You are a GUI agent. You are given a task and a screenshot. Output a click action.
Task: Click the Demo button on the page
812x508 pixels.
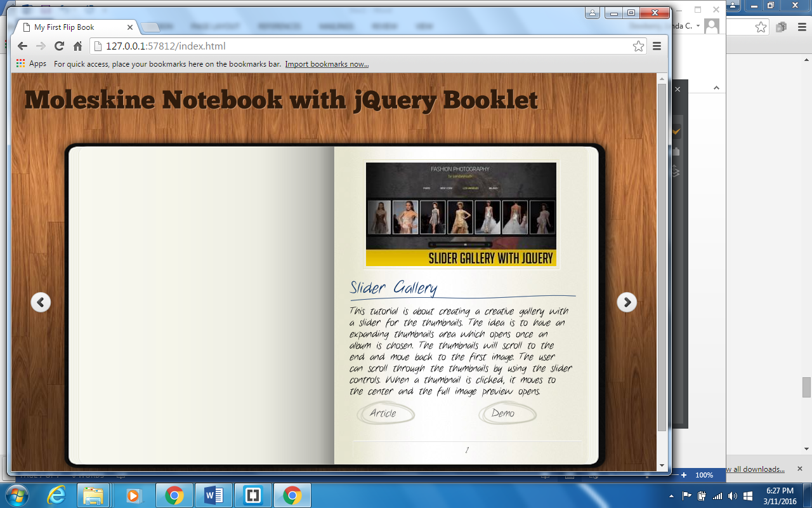point(505,413)
